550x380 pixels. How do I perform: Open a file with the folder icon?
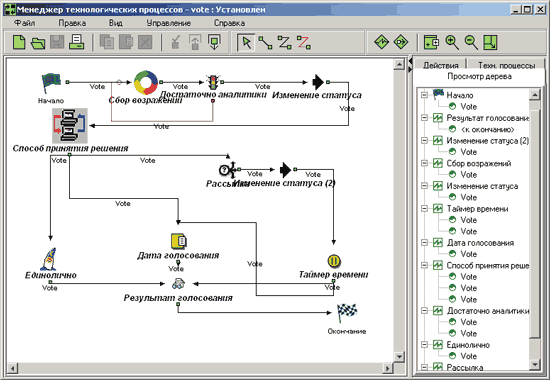pos(38,42)
